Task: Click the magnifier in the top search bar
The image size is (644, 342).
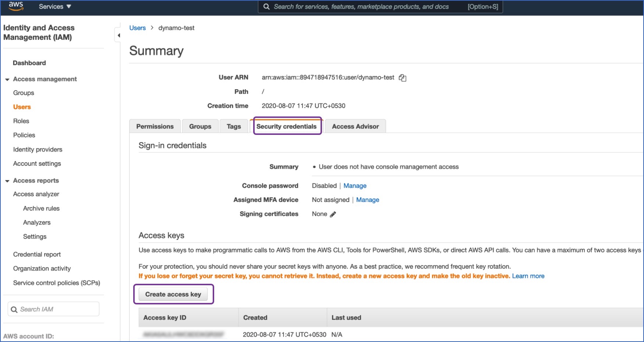Action: coord(266,6)
